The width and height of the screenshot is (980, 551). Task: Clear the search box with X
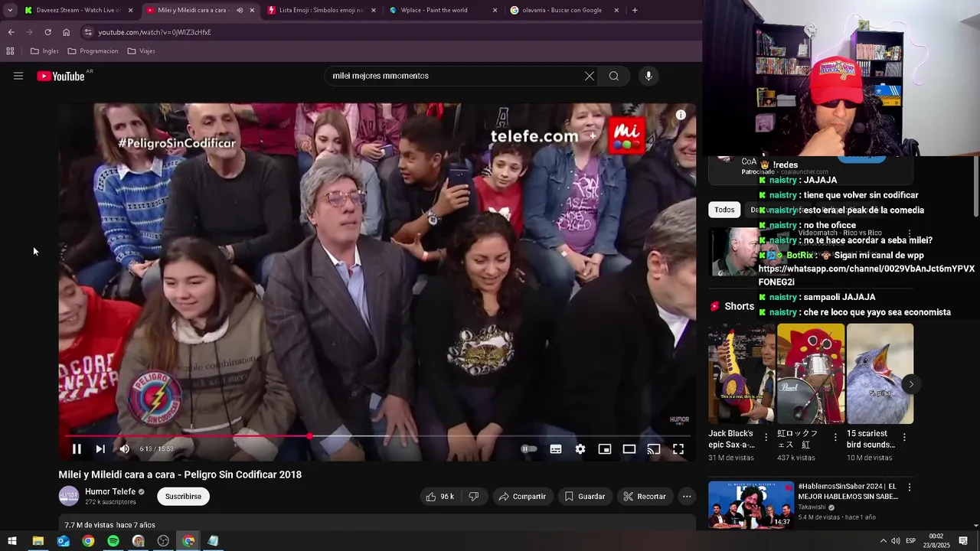click(x=589, y=76)
